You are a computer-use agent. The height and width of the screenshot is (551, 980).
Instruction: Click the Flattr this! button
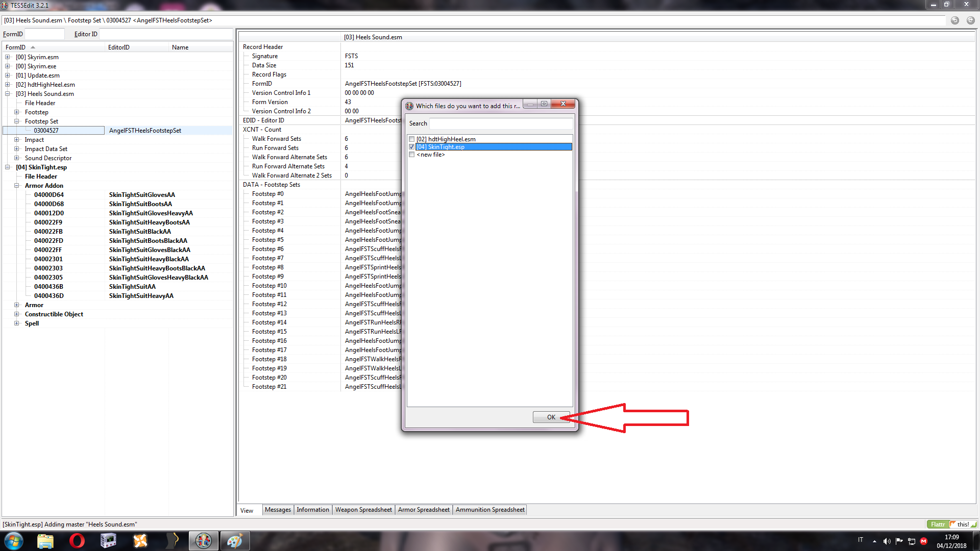952,524
